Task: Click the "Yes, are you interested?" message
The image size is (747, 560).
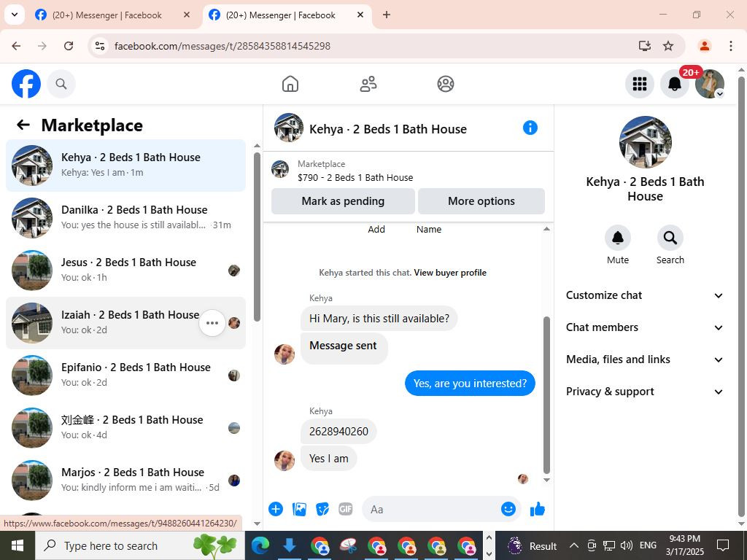Action: 470,384
